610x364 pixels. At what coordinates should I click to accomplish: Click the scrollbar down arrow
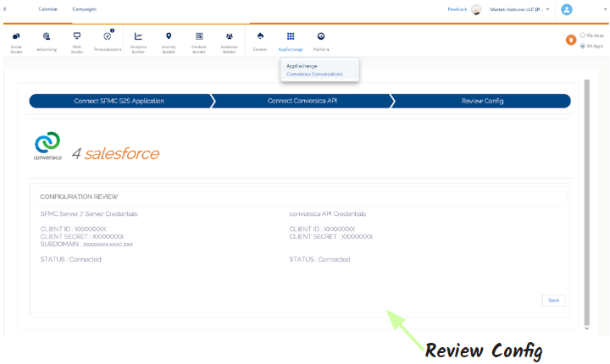(x=586, y=328)
